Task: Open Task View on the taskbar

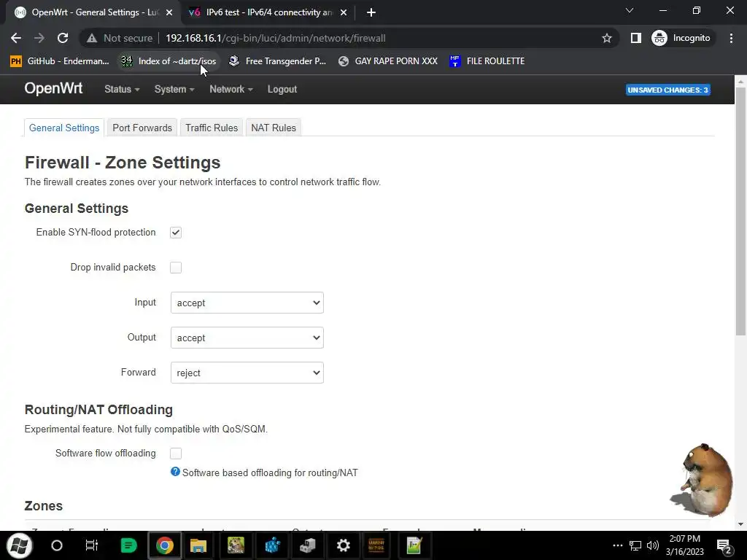Action: tap(91, 545)
